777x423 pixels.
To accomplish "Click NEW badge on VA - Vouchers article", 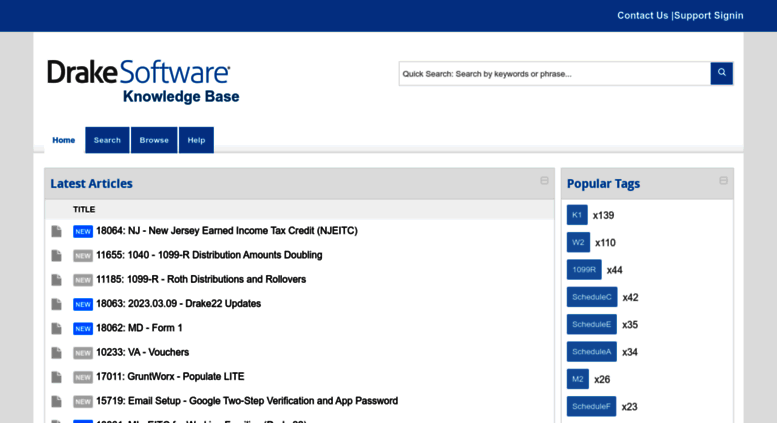I will (x=83, y=353).
